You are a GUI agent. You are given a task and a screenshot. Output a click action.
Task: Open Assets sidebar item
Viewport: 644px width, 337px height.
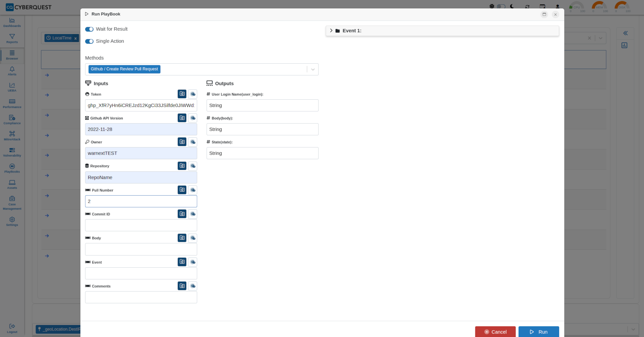[12, 184]
